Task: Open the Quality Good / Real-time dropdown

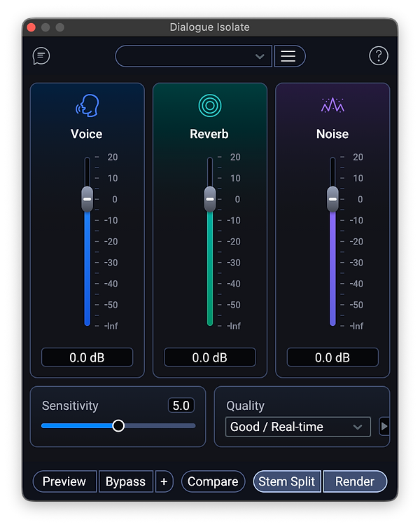Action: [x=297, y=427]
